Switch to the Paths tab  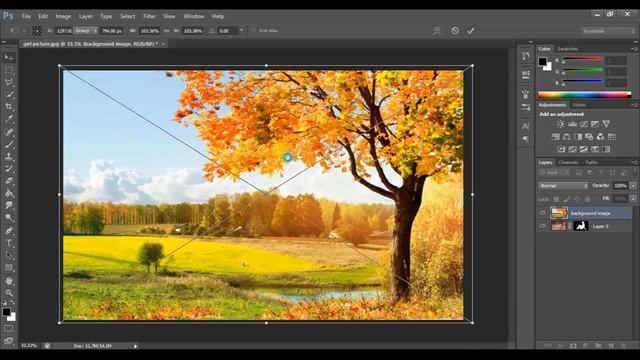591,162
